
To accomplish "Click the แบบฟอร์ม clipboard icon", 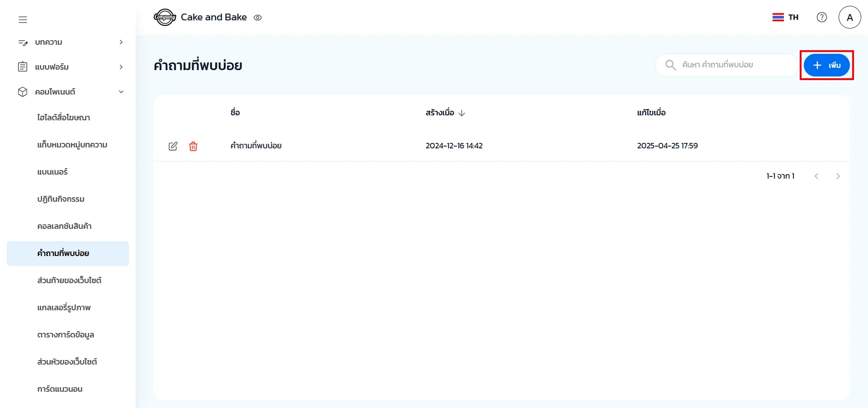I will click(x=23, y=67).
